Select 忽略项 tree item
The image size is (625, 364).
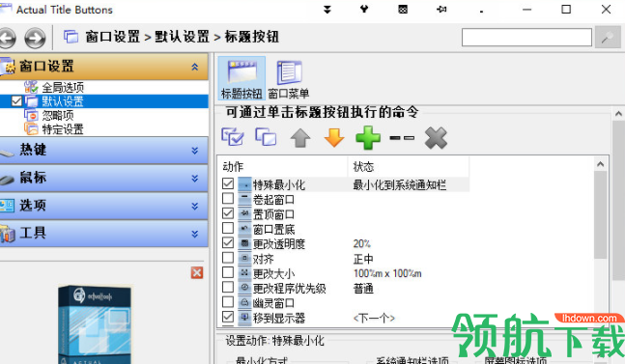pyautogui.click(x=58, y=115)
